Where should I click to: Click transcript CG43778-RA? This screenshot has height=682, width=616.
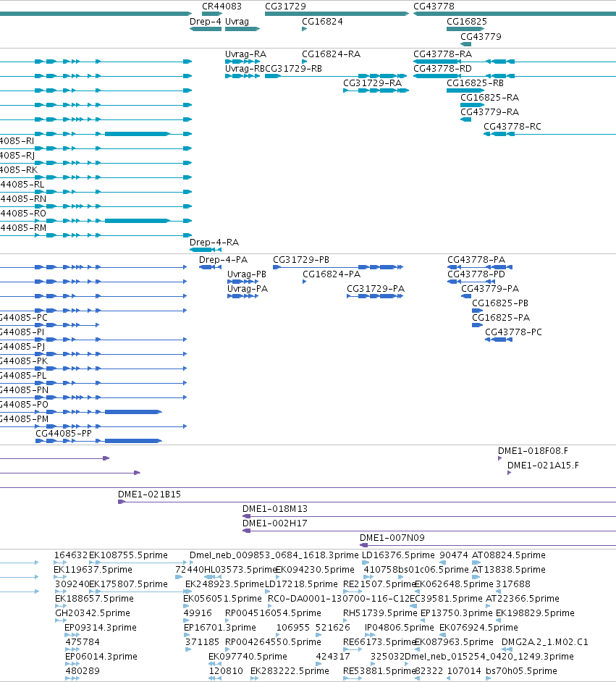[x=442, y=54]
